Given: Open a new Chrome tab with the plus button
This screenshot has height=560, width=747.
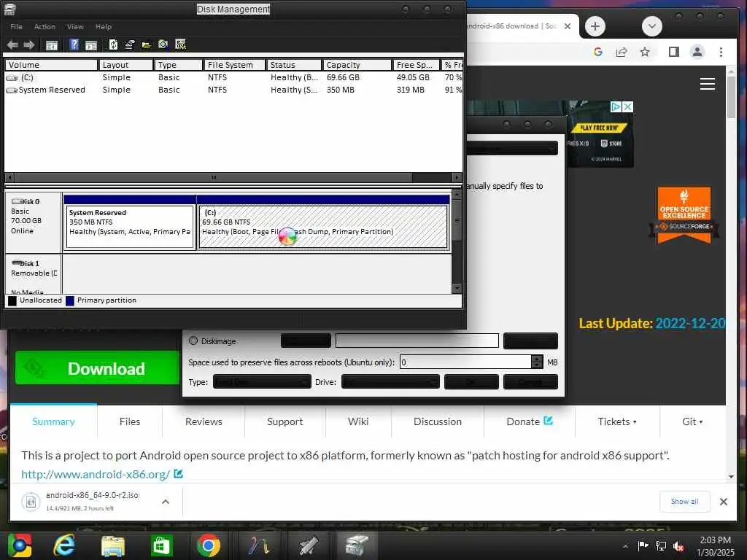Looking at the screenshot, I should click(x=595, y=26).
